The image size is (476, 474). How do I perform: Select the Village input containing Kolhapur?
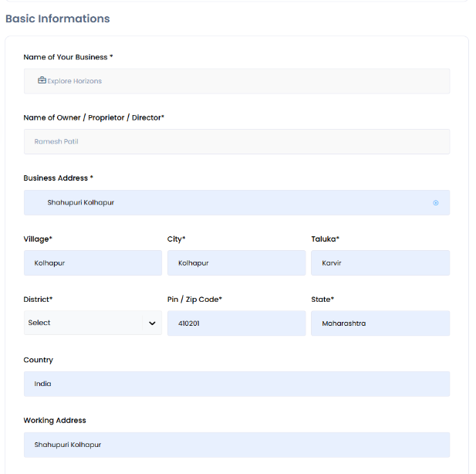[x=93, y=263]
